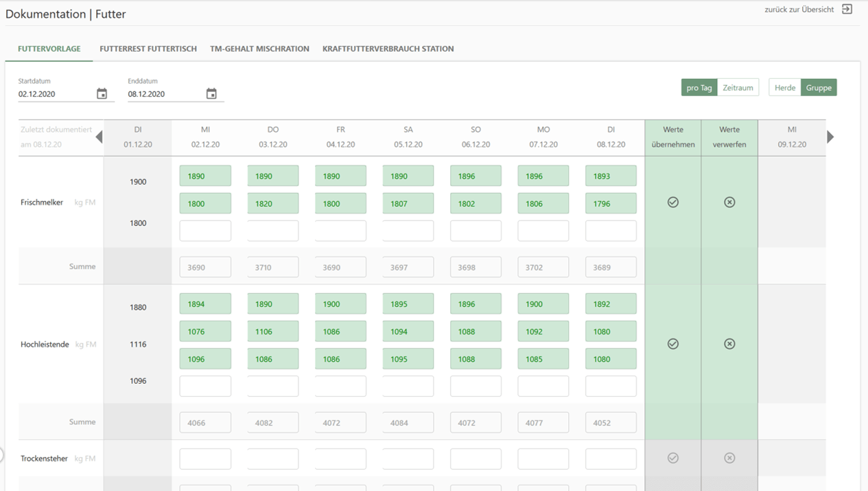Screen dimensions: 868x491
Task: Discard values for Trockensteher group
Action: 729,458
